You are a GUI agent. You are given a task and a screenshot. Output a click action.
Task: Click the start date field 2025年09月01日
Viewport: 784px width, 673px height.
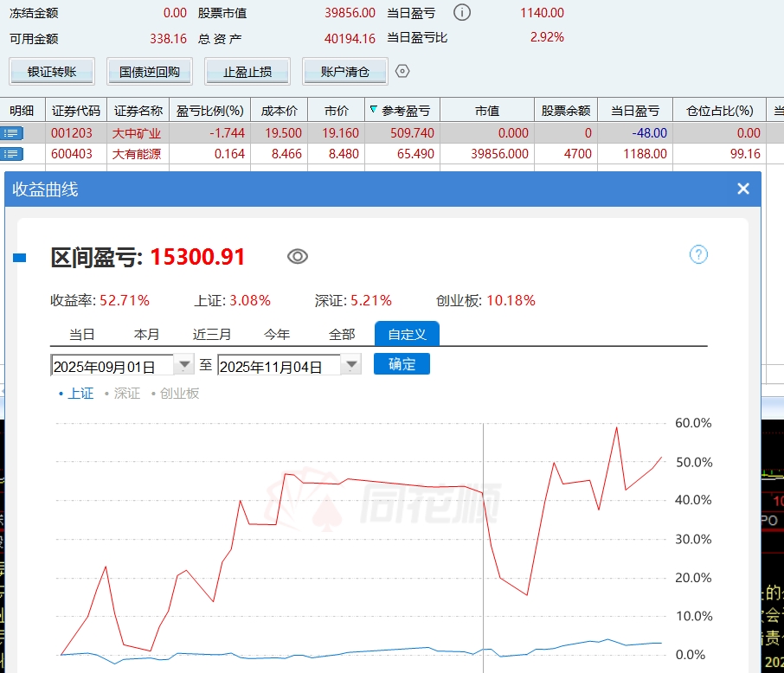112,365
